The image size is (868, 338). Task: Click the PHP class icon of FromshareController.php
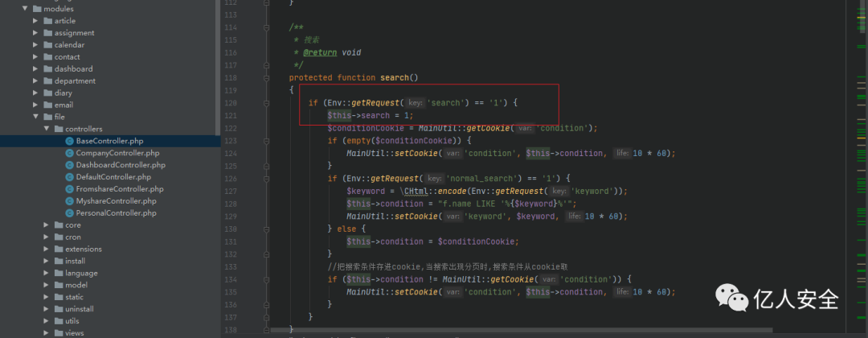69,189
